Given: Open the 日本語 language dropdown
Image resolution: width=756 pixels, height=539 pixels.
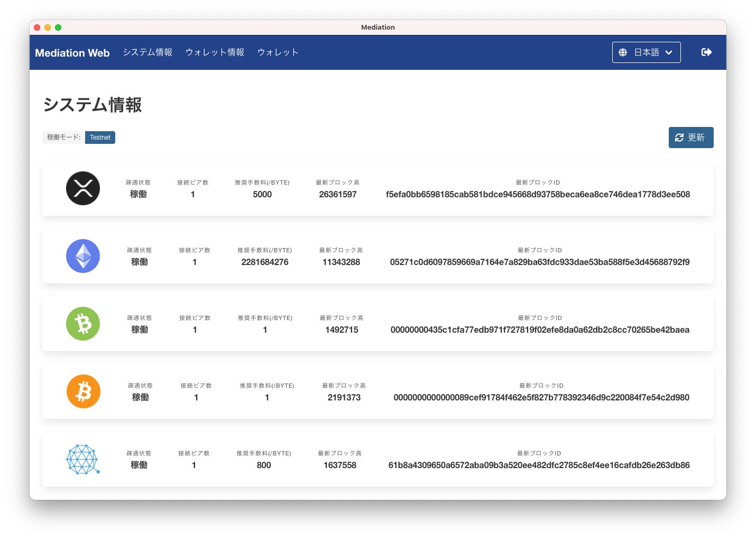Looking at the screenshot, I should pyautogui.click(x=646, y=52).
